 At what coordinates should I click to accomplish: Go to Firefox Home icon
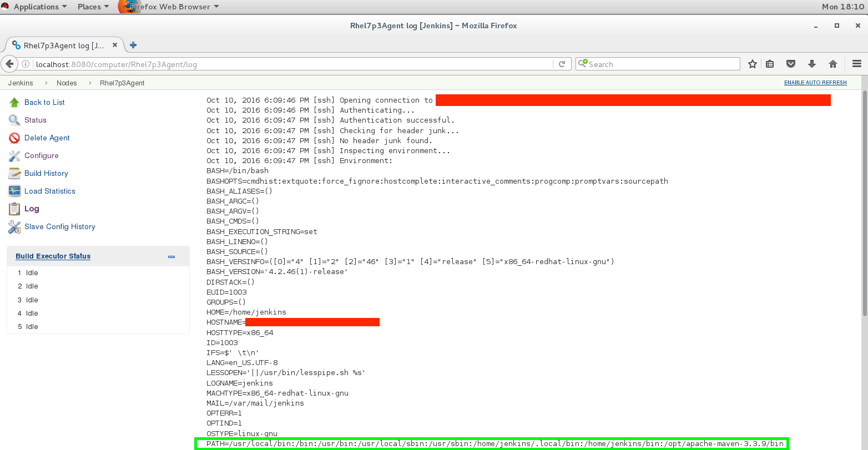[x=833, y=64]
